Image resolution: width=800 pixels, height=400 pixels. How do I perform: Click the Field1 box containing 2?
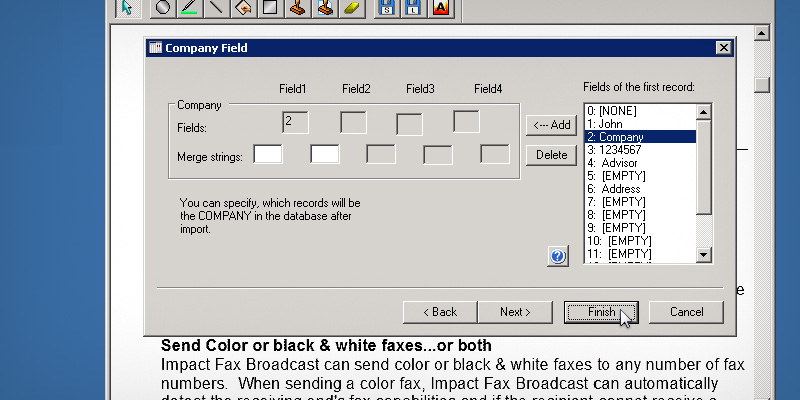295,122
